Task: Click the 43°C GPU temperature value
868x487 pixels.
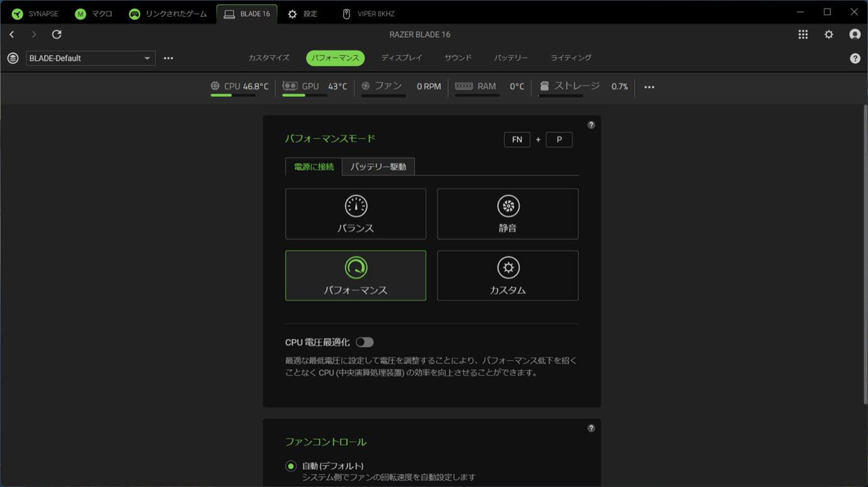Action: click(x=338, y=87)
